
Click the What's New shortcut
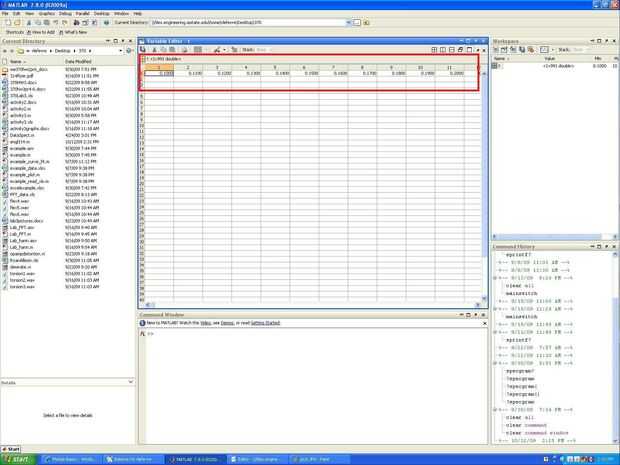(x=73, y=32)
